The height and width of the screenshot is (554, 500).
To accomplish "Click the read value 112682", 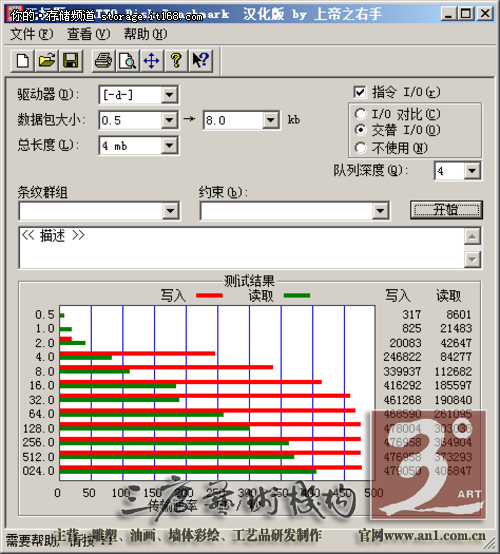I will click(x=453, y=371).
